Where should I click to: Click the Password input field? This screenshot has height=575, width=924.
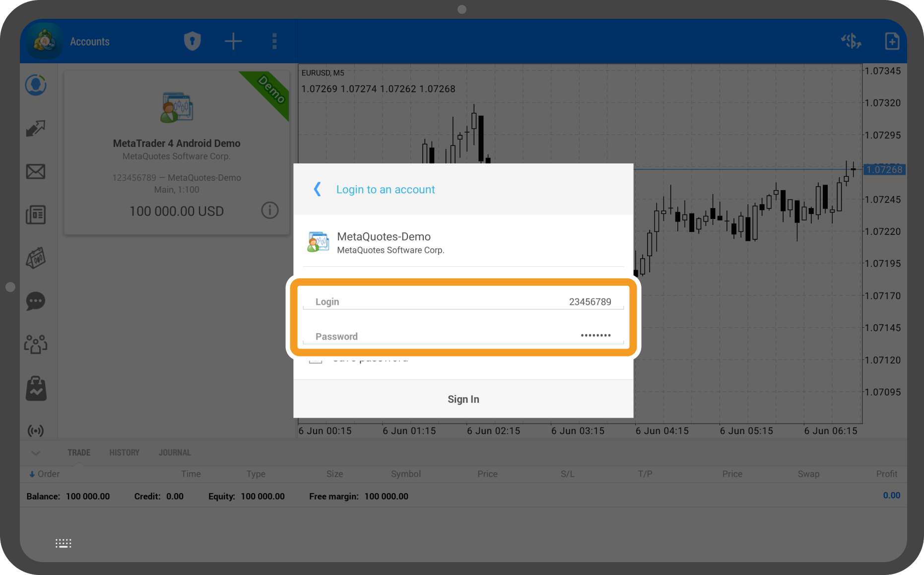coord(463,336)
